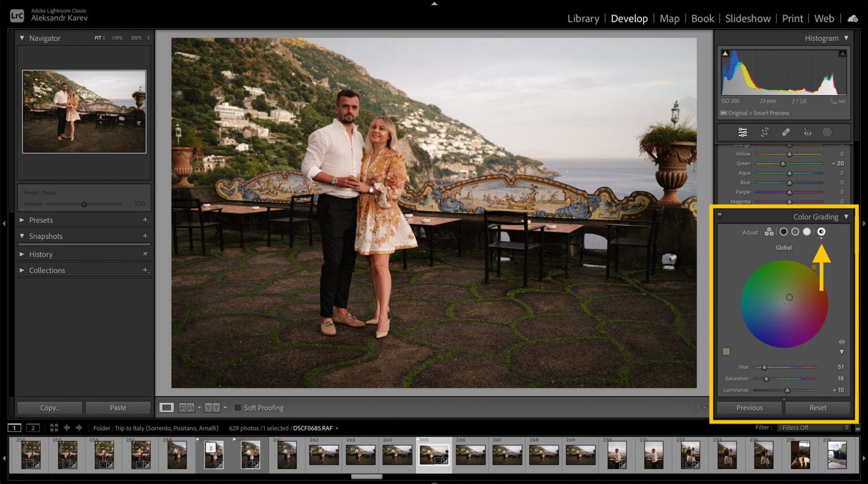
Task: Toggle Color Grading visibility preview eye
Action: (841, 342)
